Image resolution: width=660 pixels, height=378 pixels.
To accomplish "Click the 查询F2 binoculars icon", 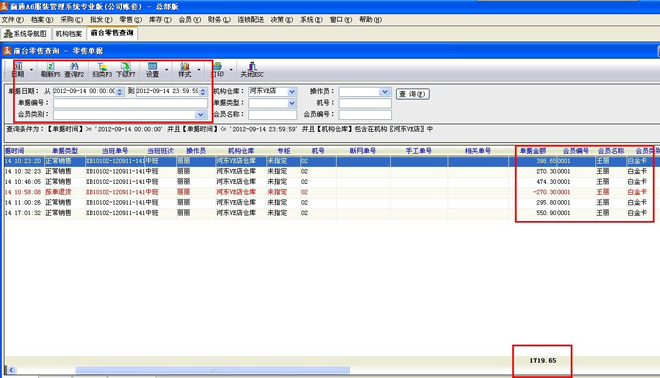I will (x=74, y=66).
